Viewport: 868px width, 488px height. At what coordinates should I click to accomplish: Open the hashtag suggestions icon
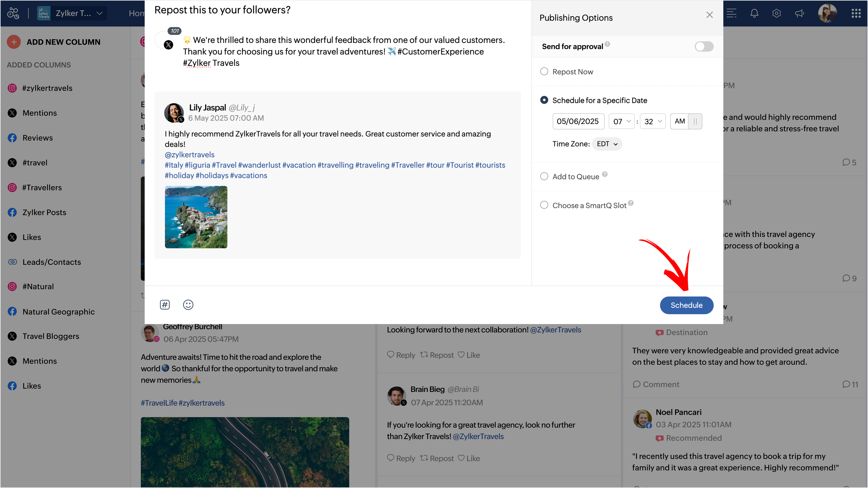click(165, 305)
